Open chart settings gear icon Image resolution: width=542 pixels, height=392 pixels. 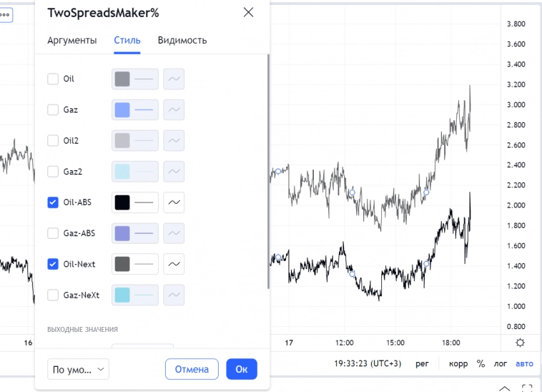click(x=520, y=342)
